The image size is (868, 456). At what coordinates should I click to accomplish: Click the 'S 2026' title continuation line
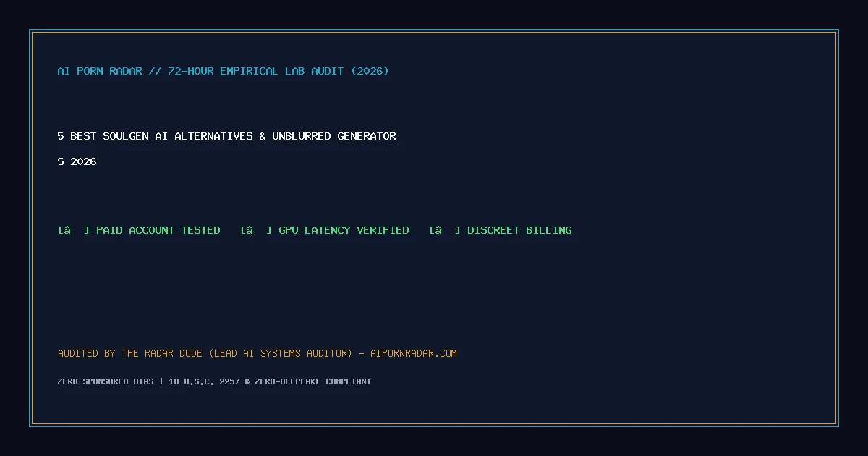coord(77,161)
